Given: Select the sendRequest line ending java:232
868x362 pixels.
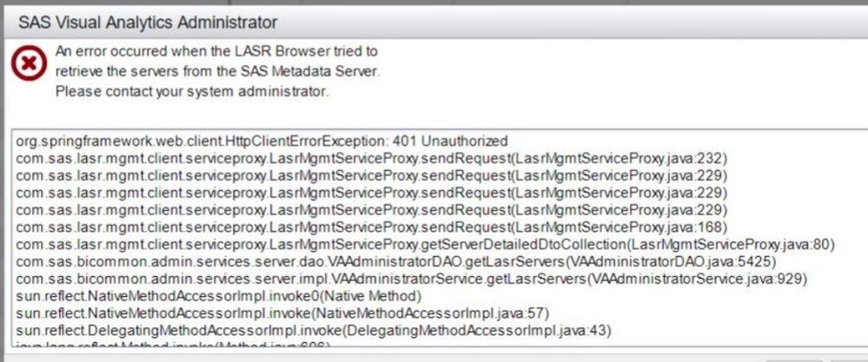Looking at the screenshot, I should [x=371, y=158].
